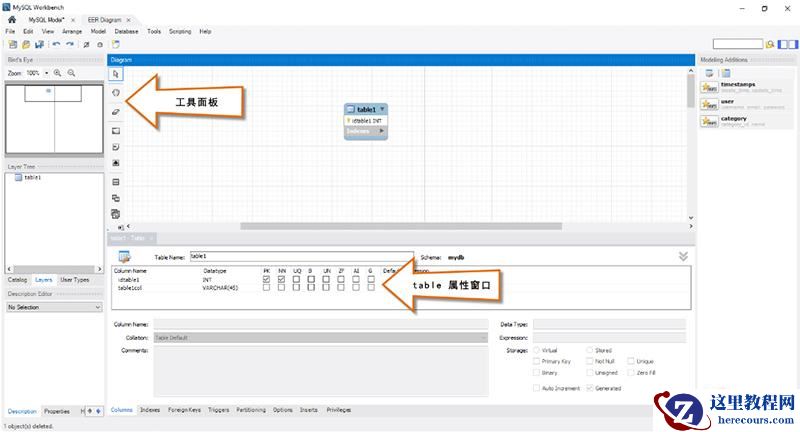Click the table1 icon in Layer Tree
The height and width of the screenshot is (432, 800).
tap(18, 177)
